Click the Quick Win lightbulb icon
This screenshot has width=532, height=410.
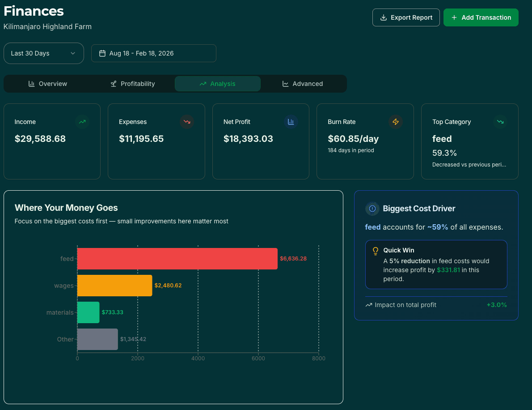pyautogui.click(x=375, y=251)
